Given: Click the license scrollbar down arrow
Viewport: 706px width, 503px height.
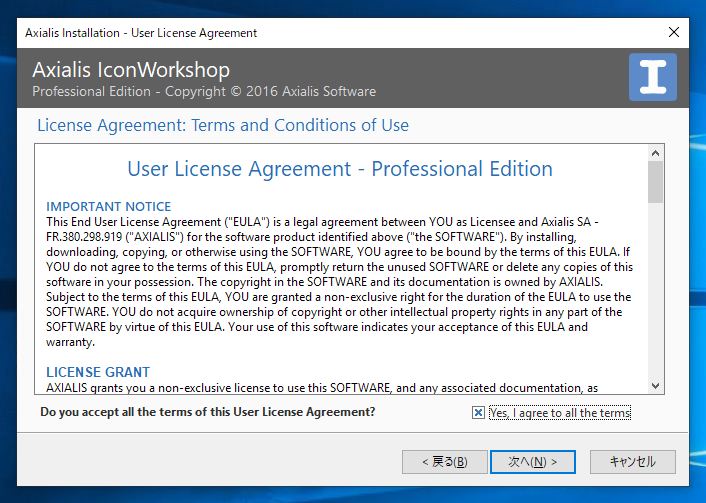Looking at the screenshot, I should 656,386.
